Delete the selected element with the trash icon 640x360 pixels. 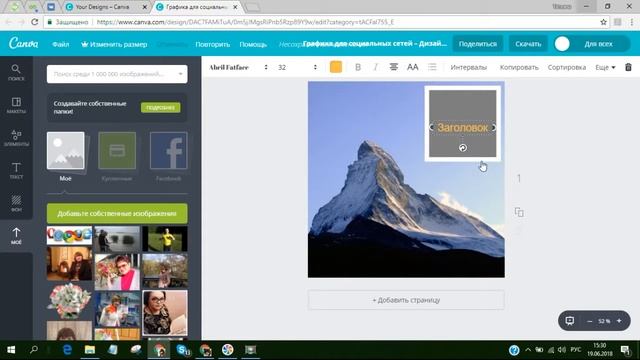pos(628,67)
